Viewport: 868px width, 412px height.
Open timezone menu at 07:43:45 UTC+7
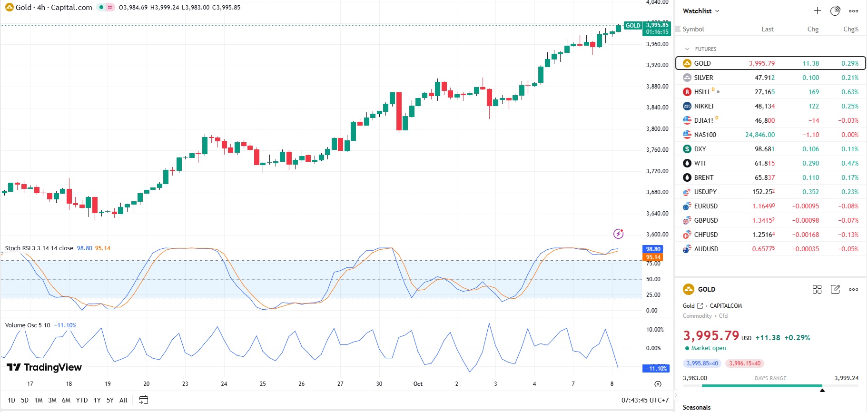pyautogui.click(x=645, y=400)
